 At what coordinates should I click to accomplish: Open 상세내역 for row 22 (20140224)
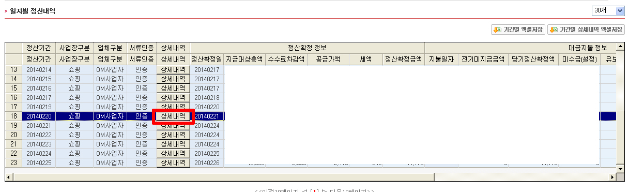pyautogui.click(x=173, y=153)
